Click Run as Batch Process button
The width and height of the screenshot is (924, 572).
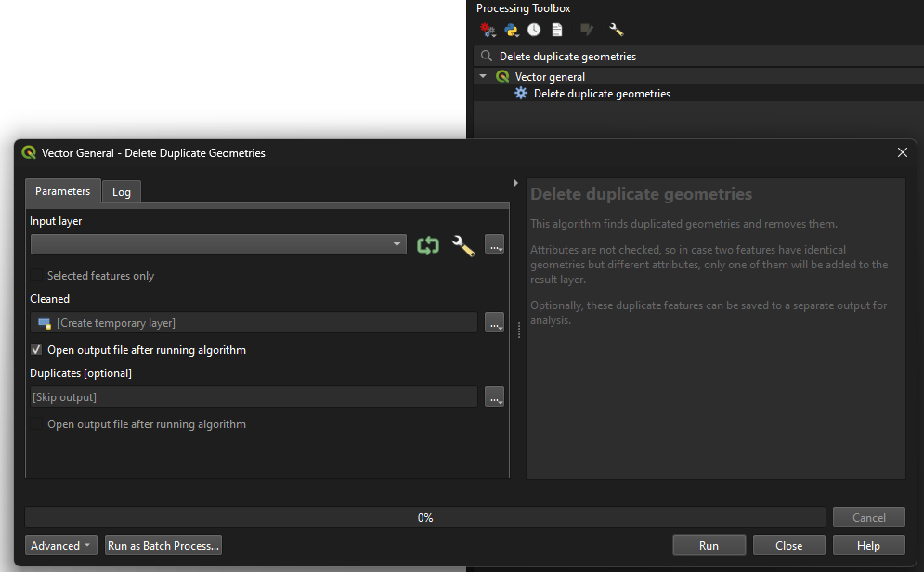[x=163, y=546]
